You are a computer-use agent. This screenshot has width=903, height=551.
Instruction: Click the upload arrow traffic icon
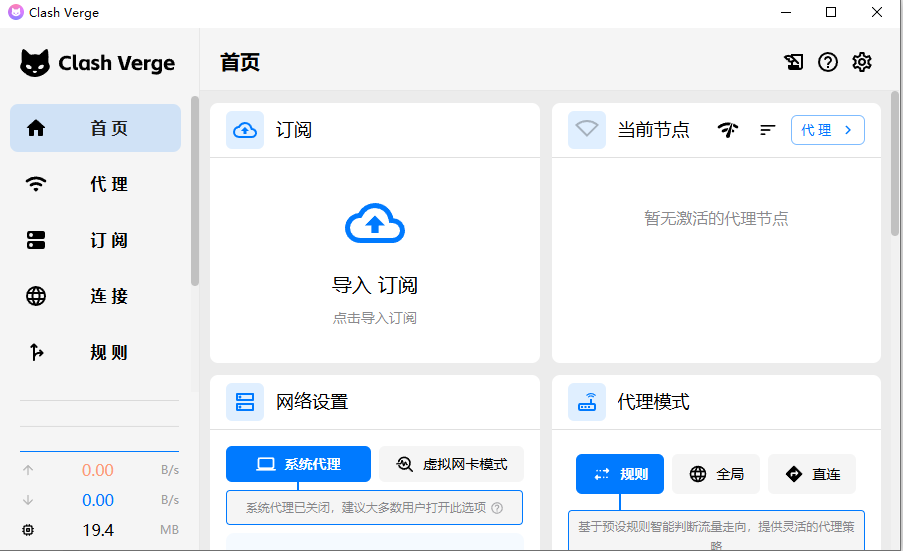click(28, 470)
